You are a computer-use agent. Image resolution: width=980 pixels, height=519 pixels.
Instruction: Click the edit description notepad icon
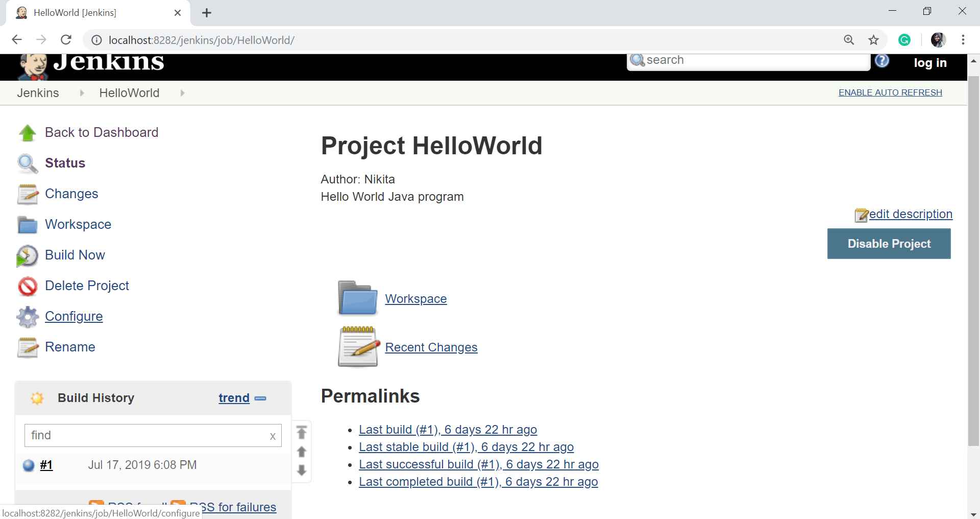point(861,215)
